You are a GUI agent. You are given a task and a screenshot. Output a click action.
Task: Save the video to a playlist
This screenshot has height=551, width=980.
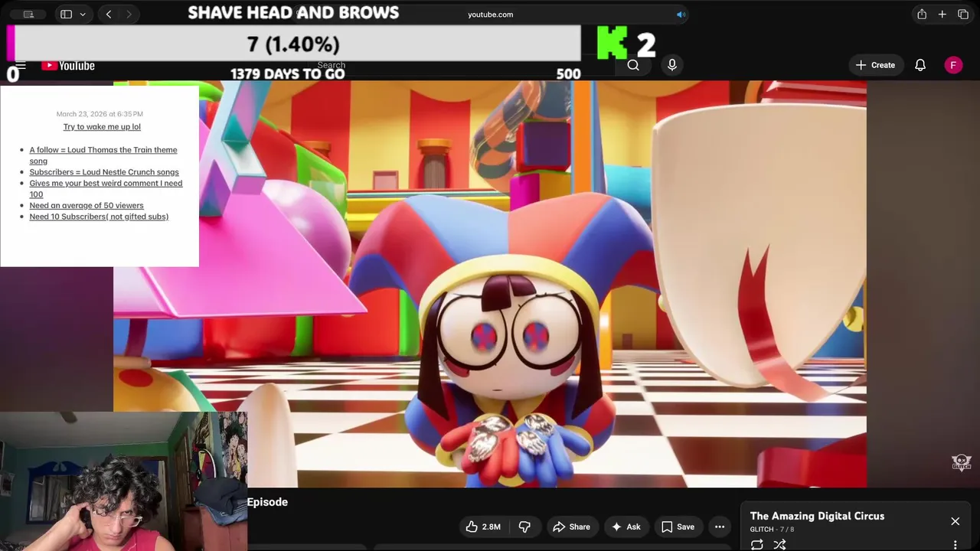coord(678,527)
